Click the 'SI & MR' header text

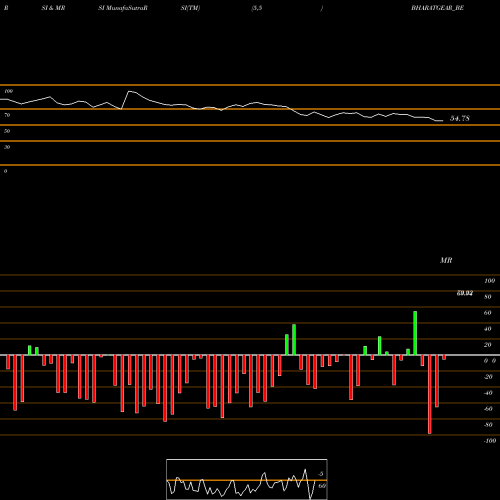point(53,8)
